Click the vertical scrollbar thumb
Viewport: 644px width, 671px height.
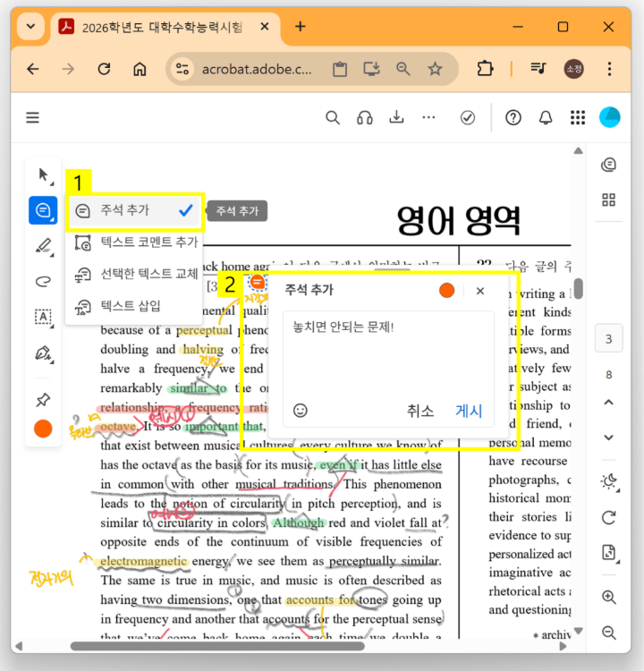point(579,288)
